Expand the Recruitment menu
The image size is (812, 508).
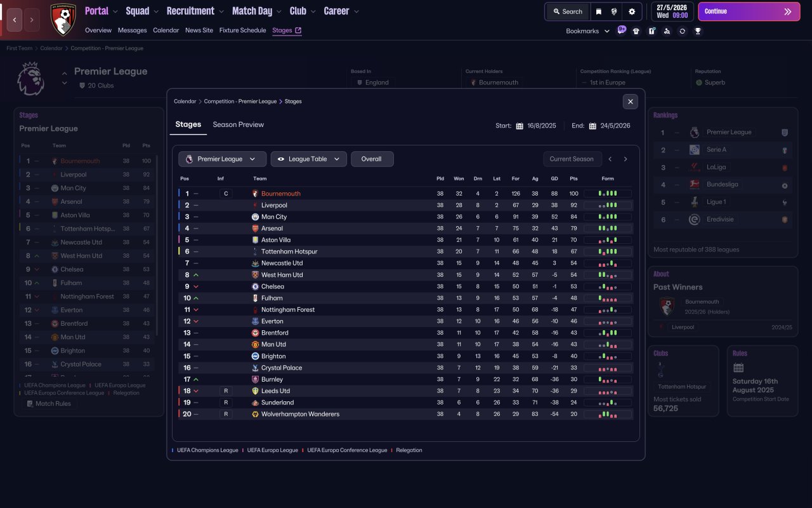[x=195, y=11]
